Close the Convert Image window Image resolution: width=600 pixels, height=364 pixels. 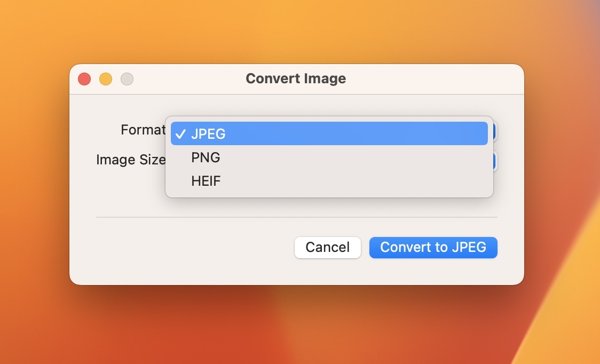pos(84,79)
